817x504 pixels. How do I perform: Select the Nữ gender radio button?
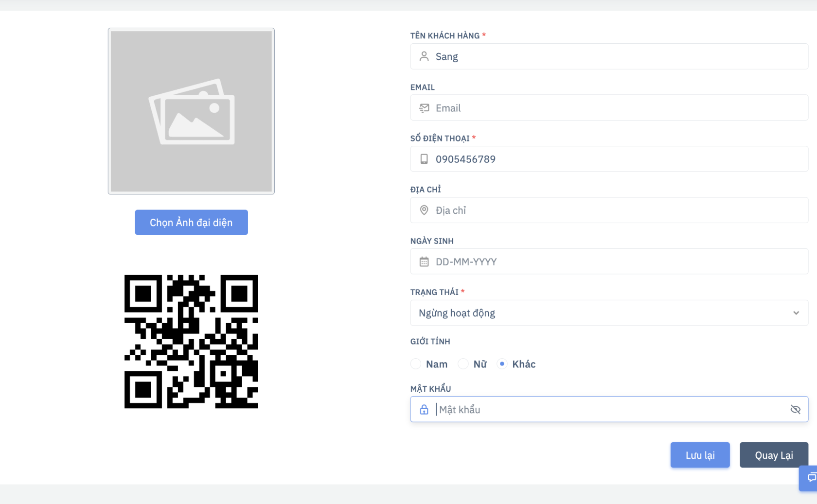[x=463, y=364]
